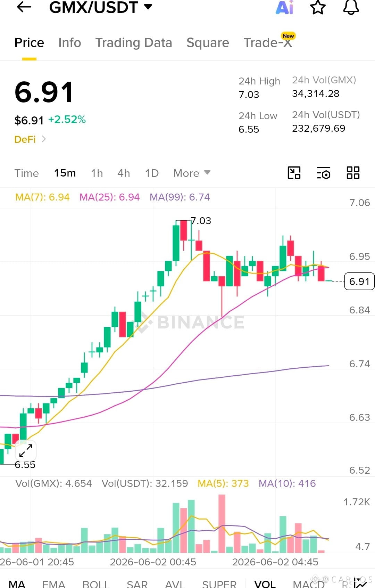The height and width of the screenshot is (588, 375).
Task: Tap the 2026-06-02 04:45 time label
Action: [x=275, y=562]
